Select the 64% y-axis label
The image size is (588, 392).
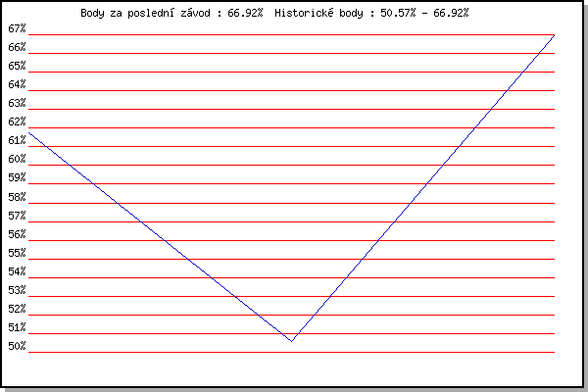17,84
